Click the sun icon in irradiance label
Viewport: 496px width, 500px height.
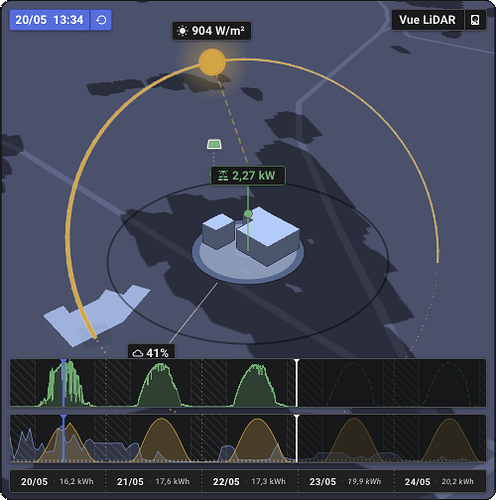pyautogui.click(x=182, y=31)
